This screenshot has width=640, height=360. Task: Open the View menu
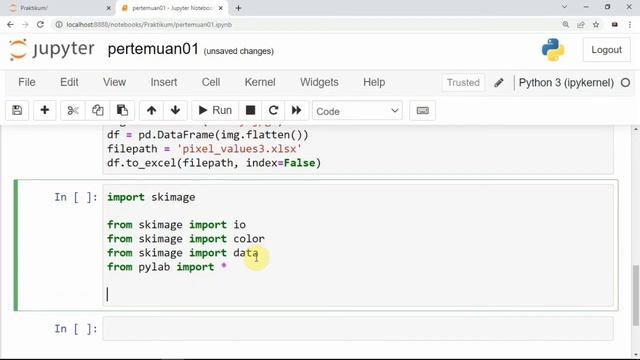pos(114,82)
